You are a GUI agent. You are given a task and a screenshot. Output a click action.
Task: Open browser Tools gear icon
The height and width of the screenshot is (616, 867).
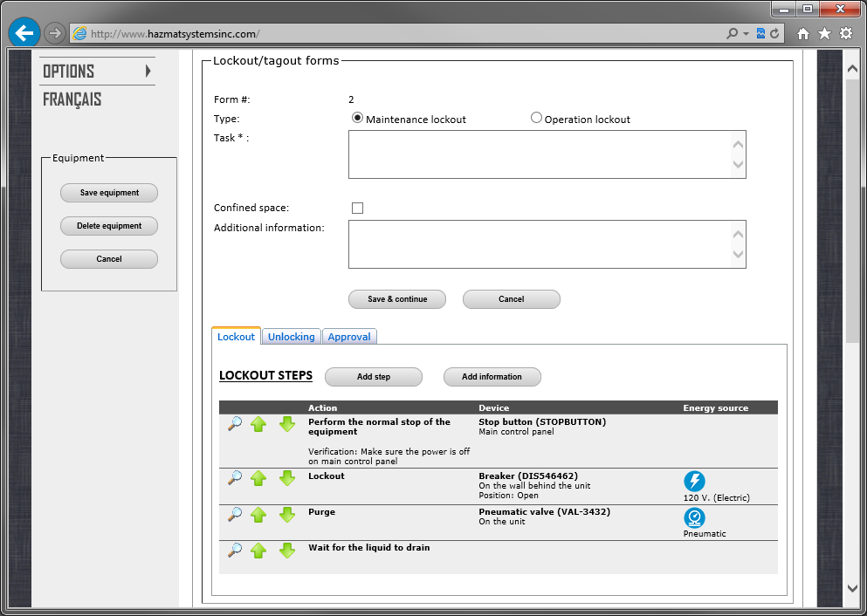(846, 34)
